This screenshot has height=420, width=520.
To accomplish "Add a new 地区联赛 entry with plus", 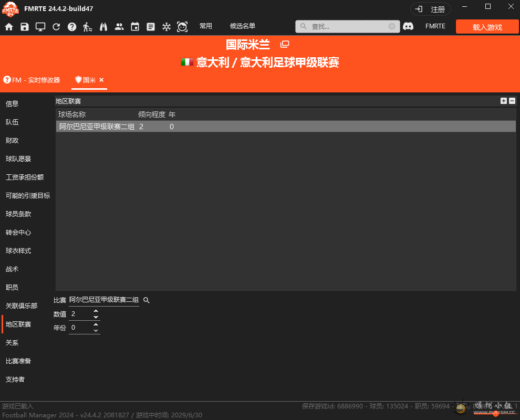I will coord(504,101).
